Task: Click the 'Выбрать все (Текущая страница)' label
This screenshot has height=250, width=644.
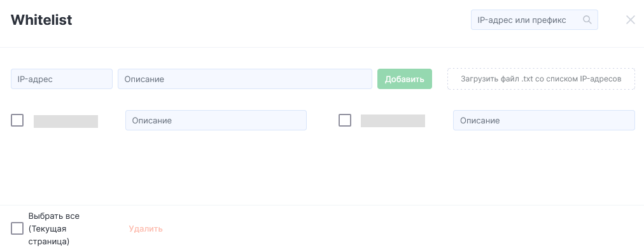Action: pyautogui.click(x=54, y=228)
